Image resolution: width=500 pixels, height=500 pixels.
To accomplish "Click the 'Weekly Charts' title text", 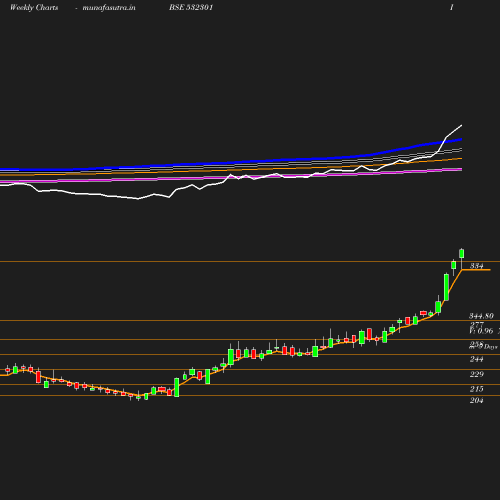I will [x=34, y=7].
